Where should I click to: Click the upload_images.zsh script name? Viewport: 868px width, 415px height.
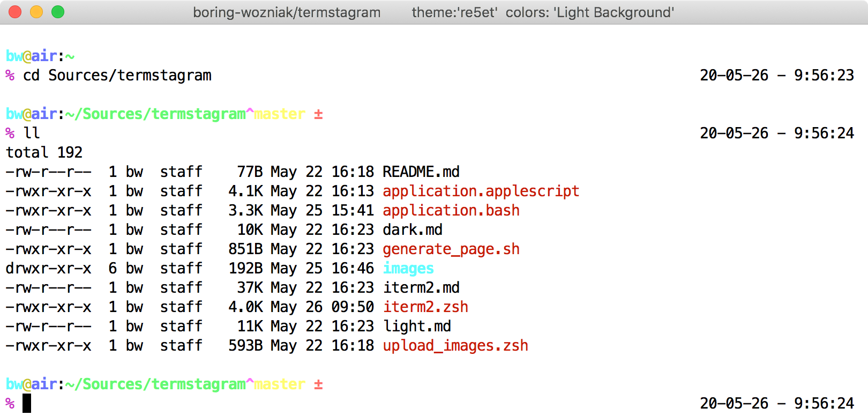click(455, 345)
